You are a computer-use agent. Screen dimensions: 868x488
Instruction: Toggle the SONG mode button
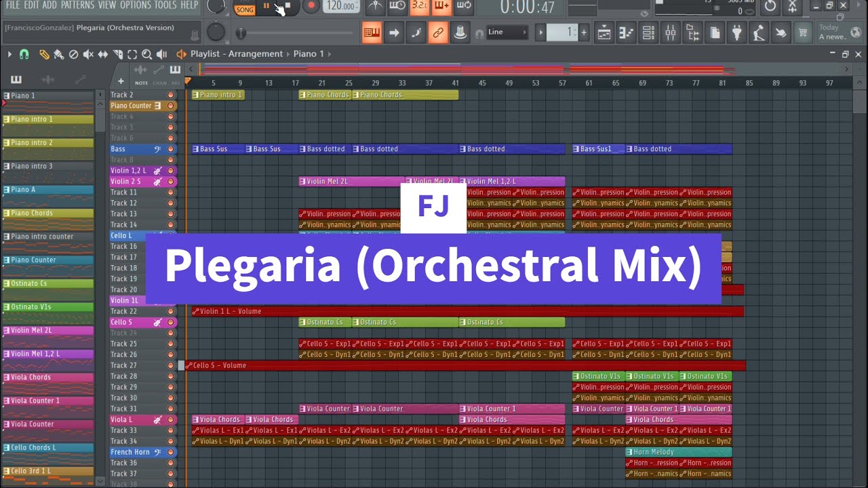[245, 9]
